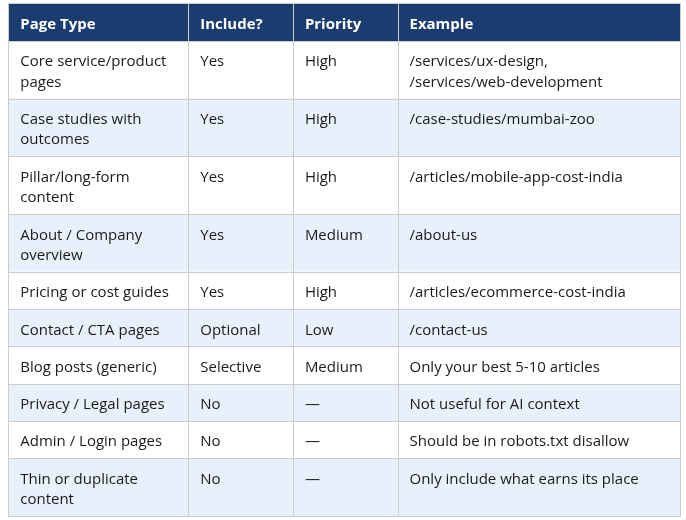Click the "/articles/mobile-app-cost-india" example text
The width and height of the screenshot is (686, 520).
[x=515, y=177]
